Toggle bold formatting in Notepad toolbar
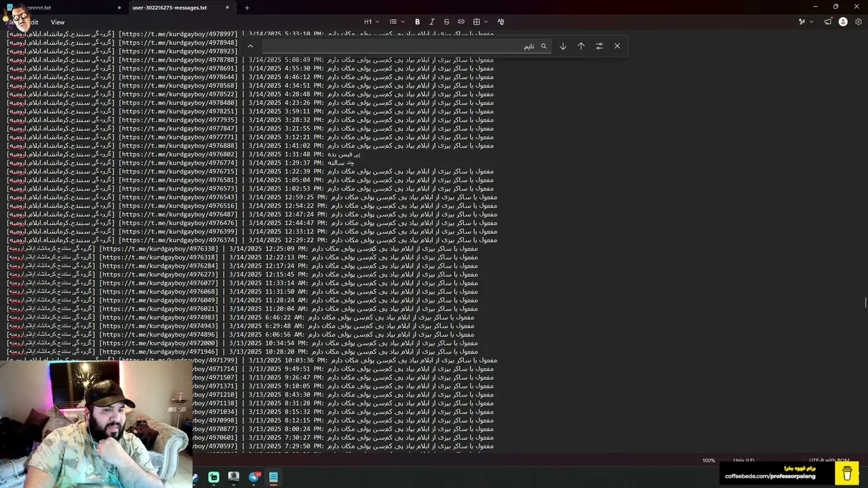Viewport: 868px width, 488px height. pos(417,22)
